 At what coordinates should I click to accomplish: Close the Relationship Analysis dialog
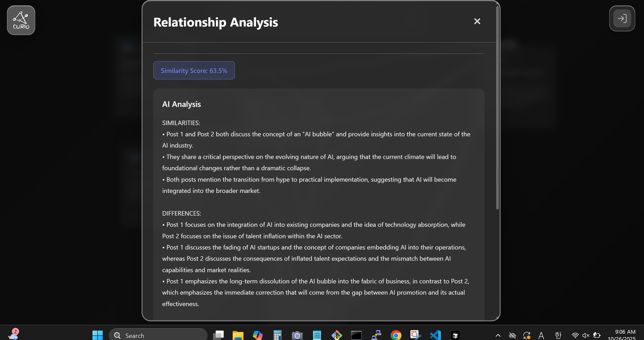(x=477, y=21)
